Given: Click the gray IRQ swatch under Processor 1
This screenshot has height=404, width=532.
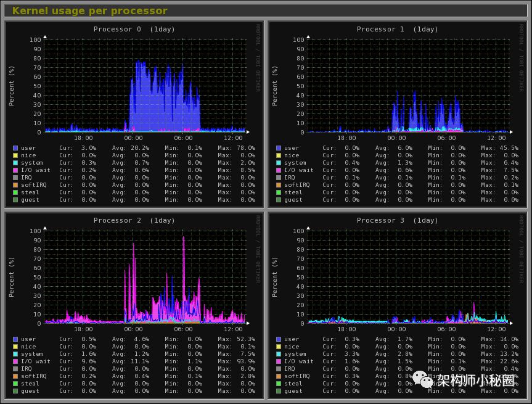Looking at the screenshot, I should 279,178.
